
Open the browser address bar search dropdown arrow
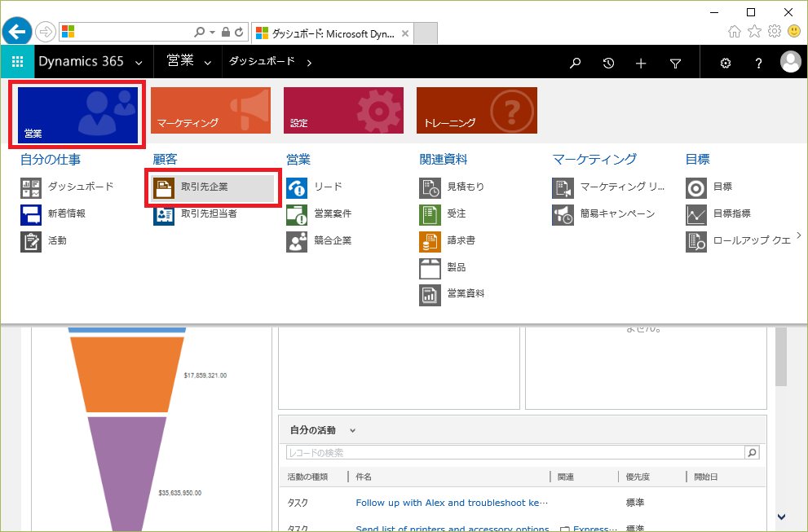(x=212, y=32)
